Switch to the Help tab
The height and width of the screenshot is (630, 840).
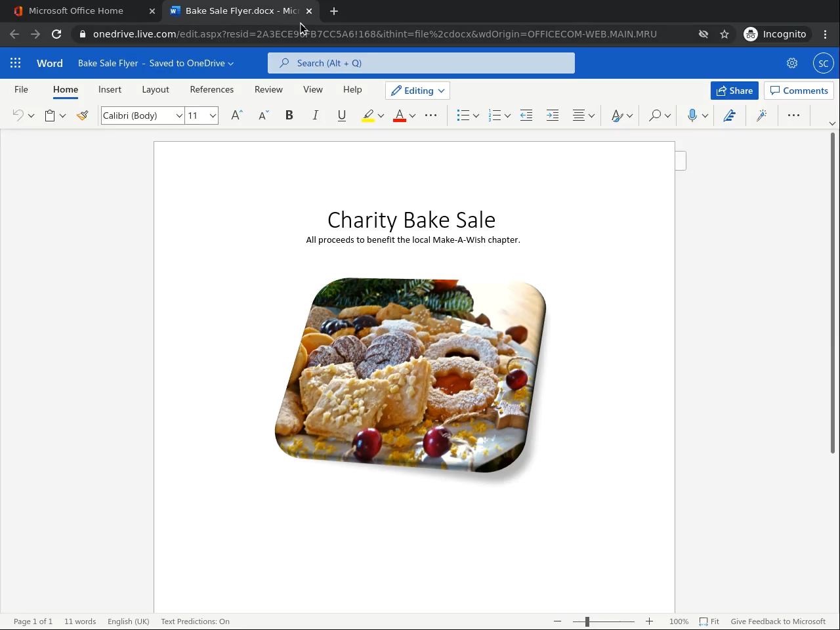(x=352, y=89)
